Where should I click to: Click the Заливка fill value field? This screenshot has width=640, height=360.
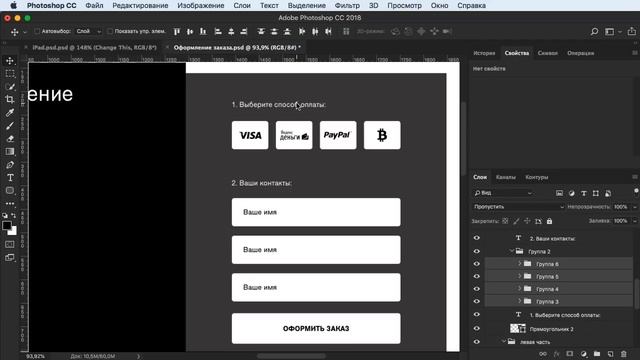(621, 221)
